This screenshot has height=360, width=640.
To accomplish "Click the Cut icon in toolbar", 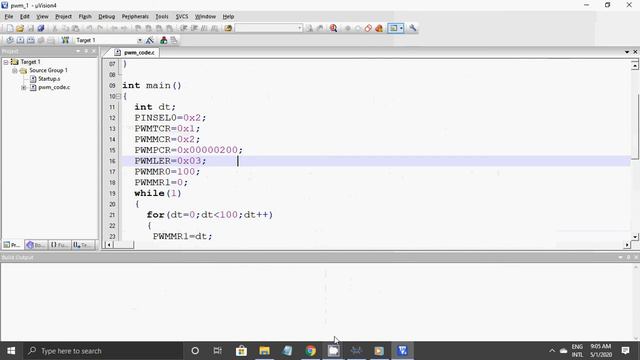I will tap(54, 28).
